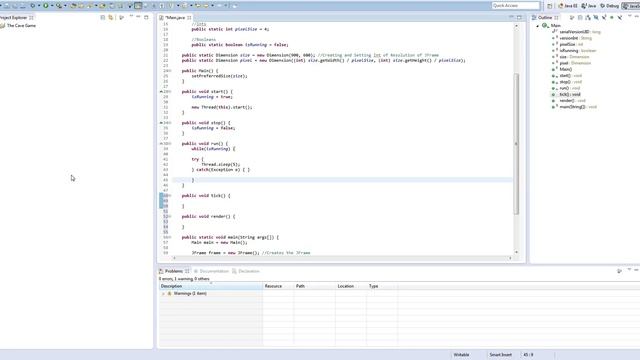Switch to the Problems tab
640x360 pixels.
coord(174,271)
